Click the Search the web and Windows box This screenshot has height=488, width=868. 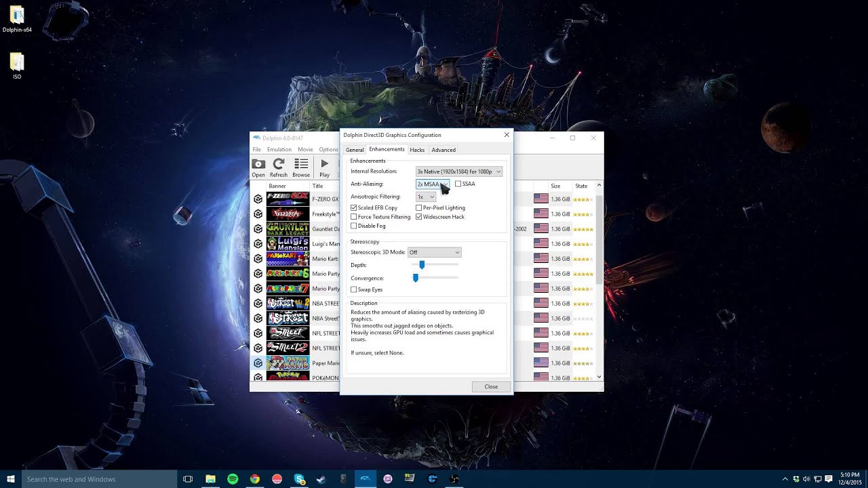[99, 479]
